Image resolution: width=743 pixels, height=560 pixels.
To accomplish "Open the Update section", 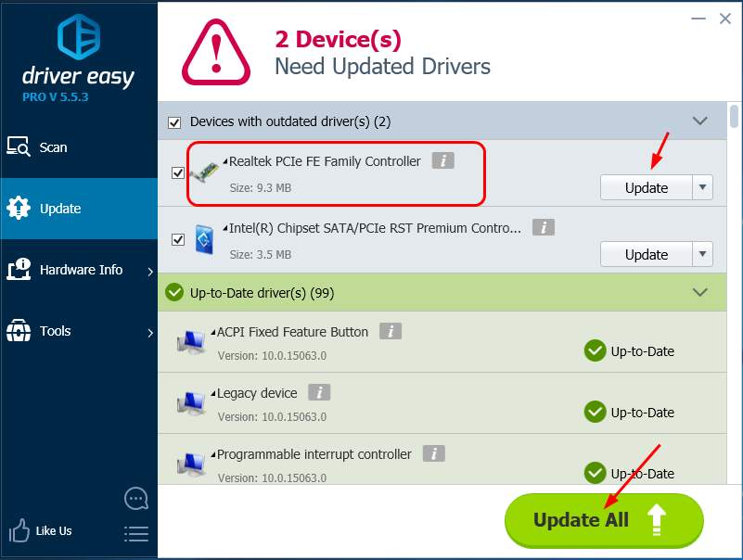I will coord(79,209).
